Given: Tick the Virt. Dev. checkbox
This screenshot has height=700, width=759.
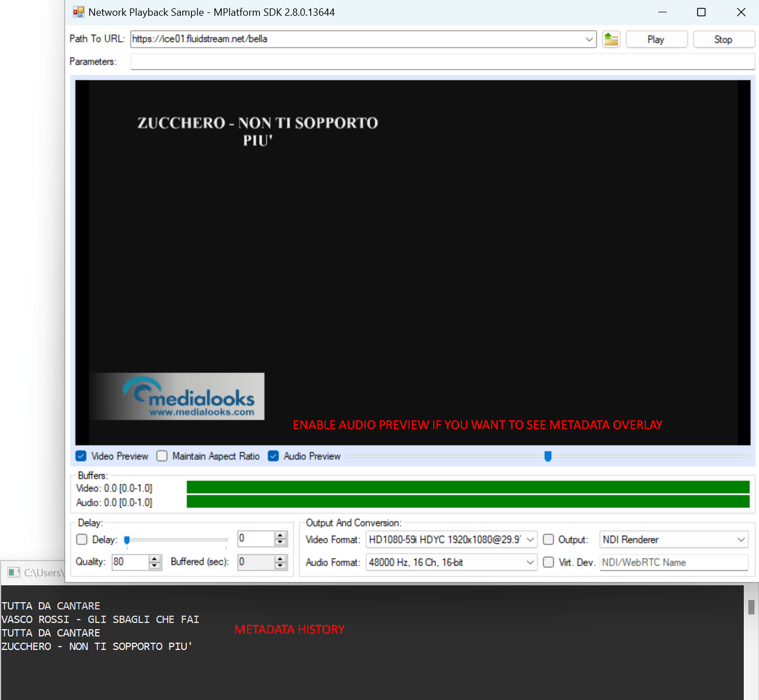Looking at the screenshot, I should [549, 562].
